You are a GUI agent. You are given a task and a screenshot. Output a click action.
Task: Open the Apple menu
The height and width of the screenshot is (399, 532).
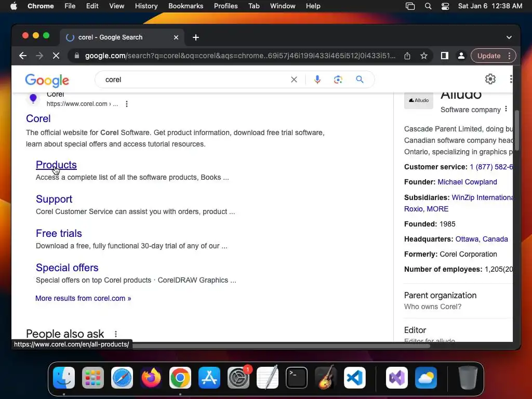(14, 6)
